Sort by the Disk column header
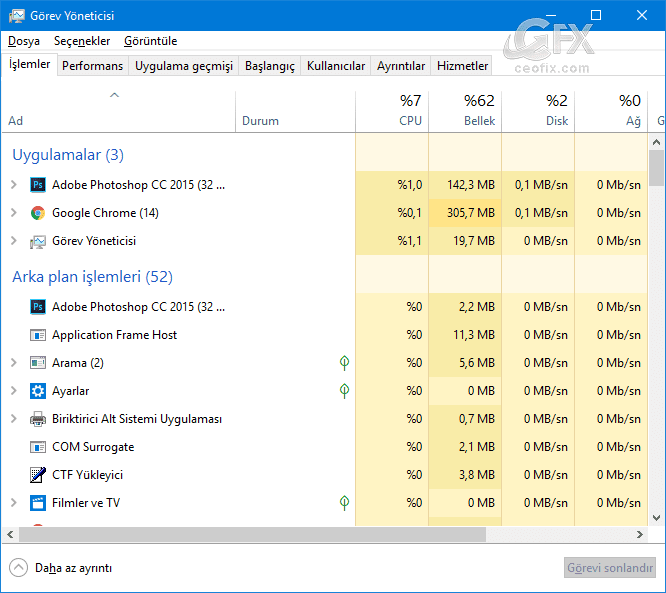 [x=538, y=111]
